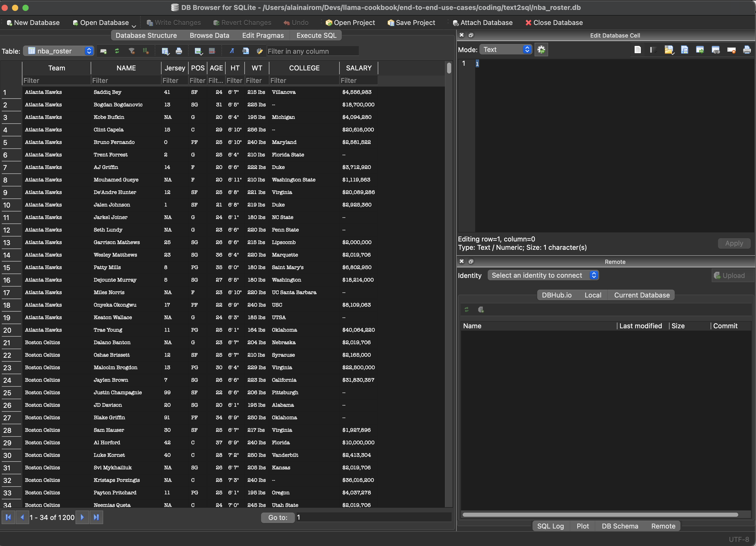This screenshot has height=546, width=756.
Task: Set cell to NULL icon
Action: (x=731, y=50)
